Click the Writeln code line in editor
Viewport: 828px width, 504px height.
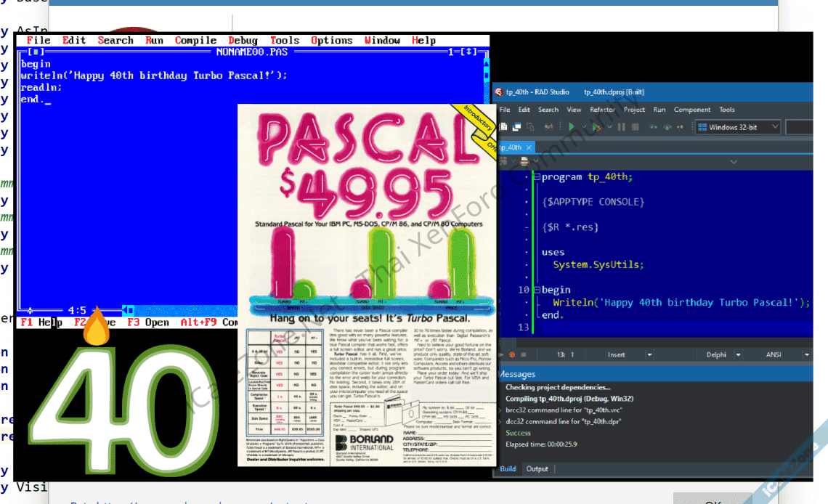[x=681, y=302]
